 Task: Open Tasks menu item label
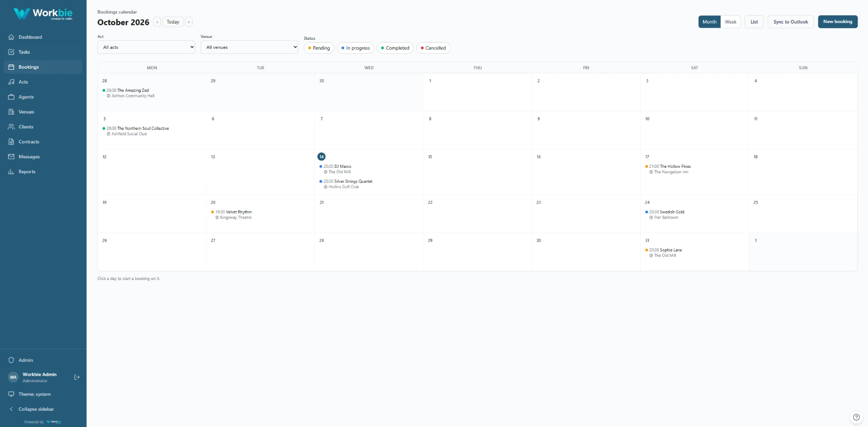pos(24,52)
